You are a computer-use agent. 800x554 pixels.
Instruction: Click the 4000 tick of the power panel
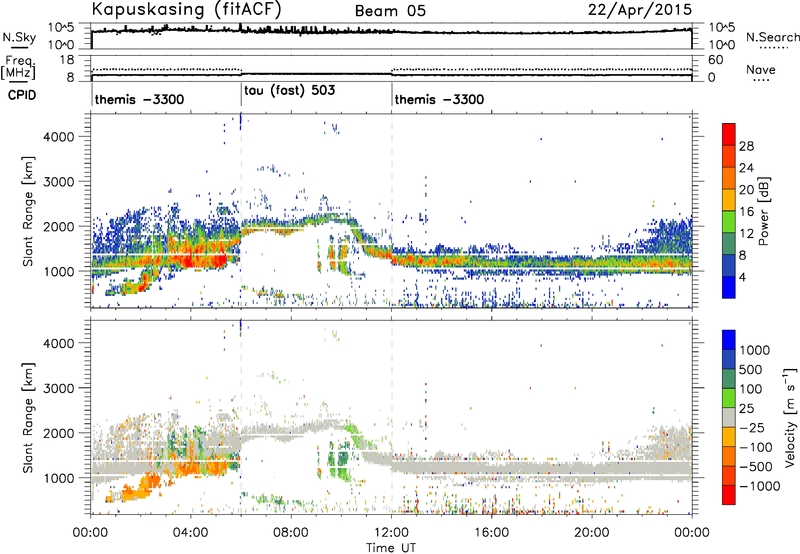tap(58, 137)
